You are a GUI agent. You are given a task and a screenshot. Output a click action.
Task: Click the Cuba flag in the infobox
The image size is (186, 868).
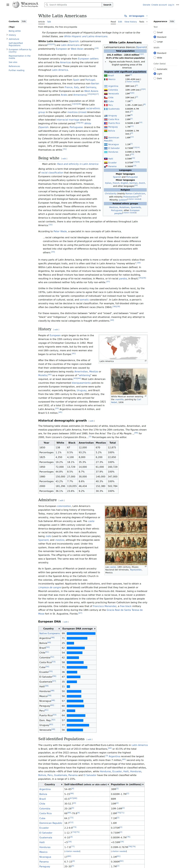[106, 101]
